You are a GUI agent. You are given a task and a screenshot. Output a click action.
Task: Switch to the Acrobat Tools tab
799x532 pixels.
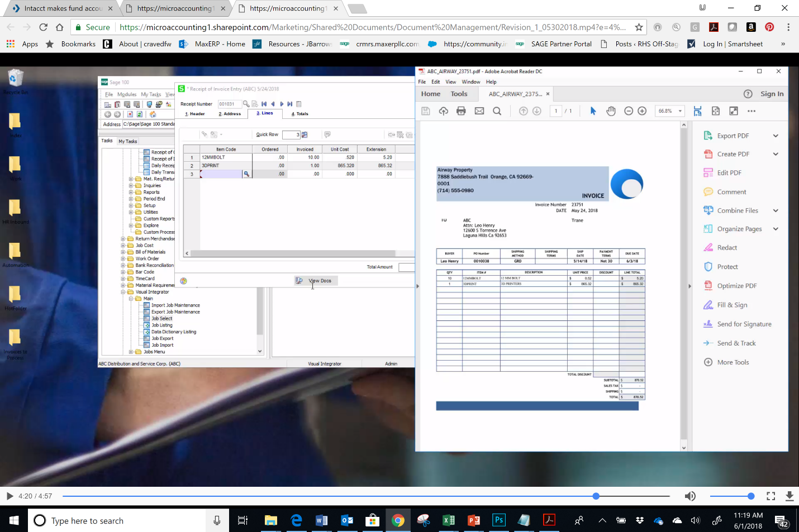pyautogui.click(x=459, y=94)
